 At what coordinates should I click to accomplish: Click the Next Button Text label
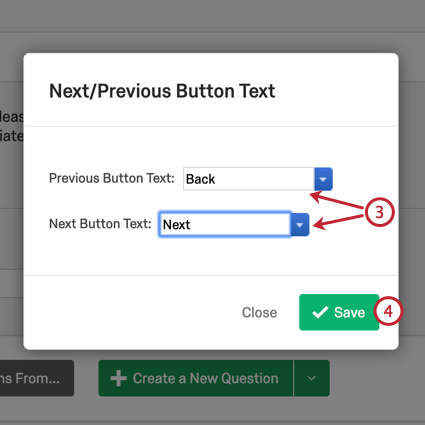(100, 224)
